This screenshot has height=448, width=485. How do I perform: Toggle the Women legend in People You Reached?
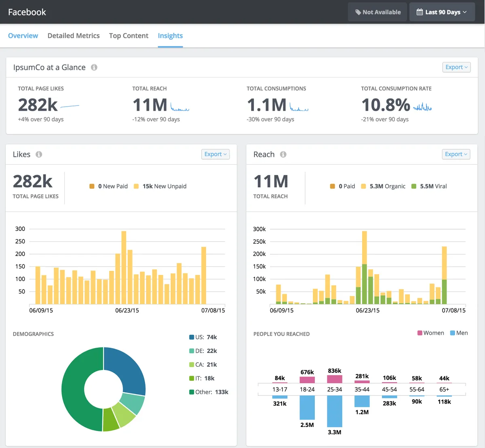(431, 333)
